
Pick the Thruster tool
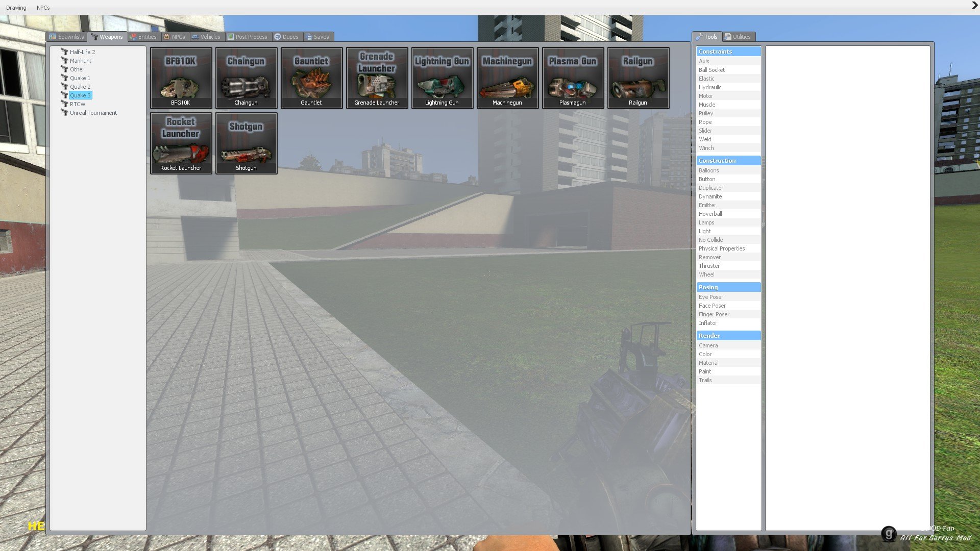[728, 266]
